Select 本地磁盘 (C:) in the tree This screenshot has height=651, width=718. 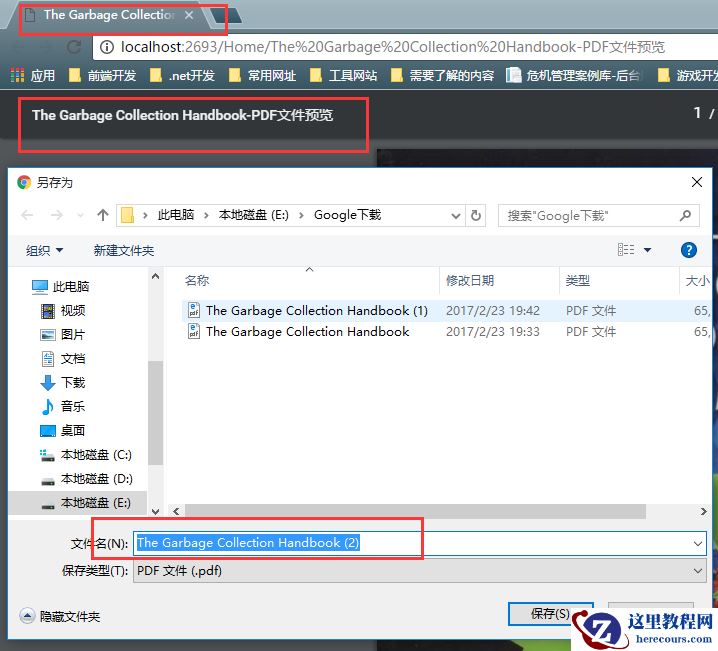click(x=86, y=455)
